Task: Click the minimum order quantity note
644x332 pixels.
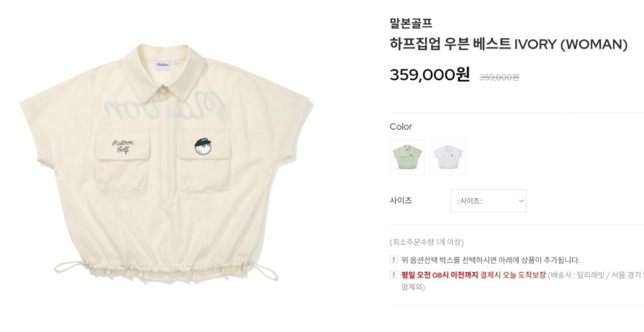Action: point(427,242)
